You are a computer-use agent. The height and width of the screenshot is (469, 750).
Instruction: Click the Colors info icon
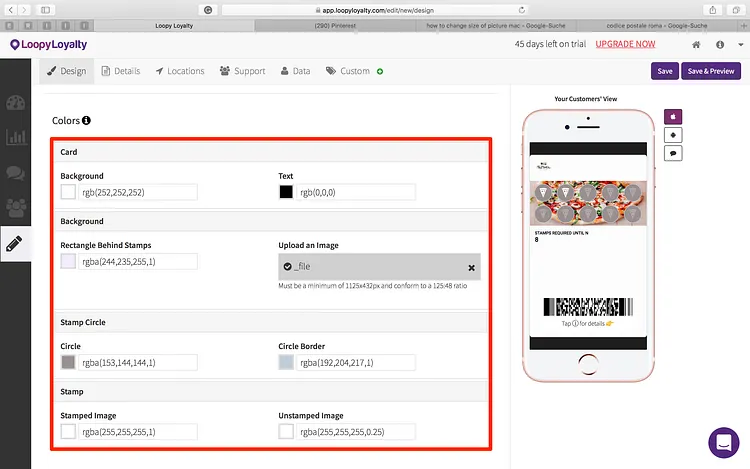[x=86, y=120]
